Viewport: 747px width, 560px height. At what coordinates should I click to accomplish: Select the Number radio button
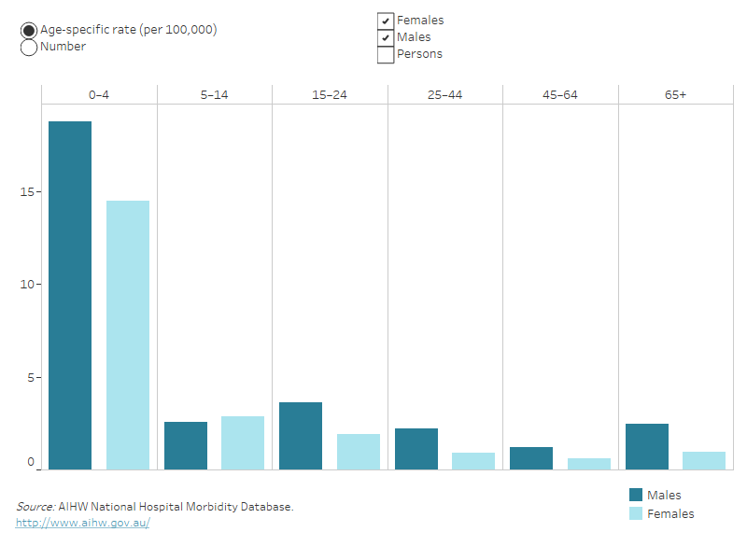tap(29, 47)
